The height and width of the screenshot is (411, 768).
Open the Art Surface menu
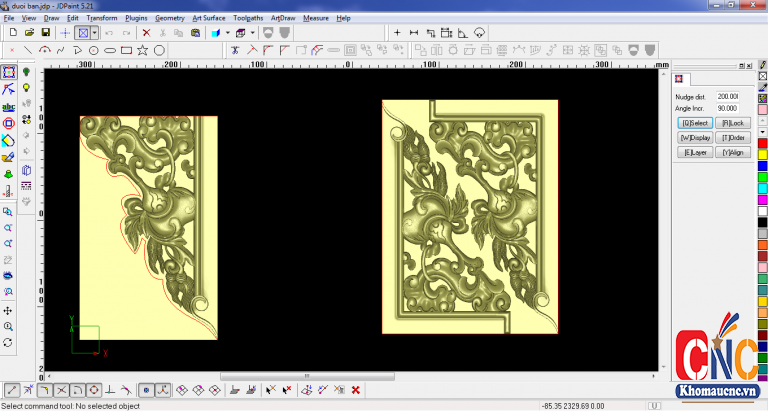[x=208, y=18]
